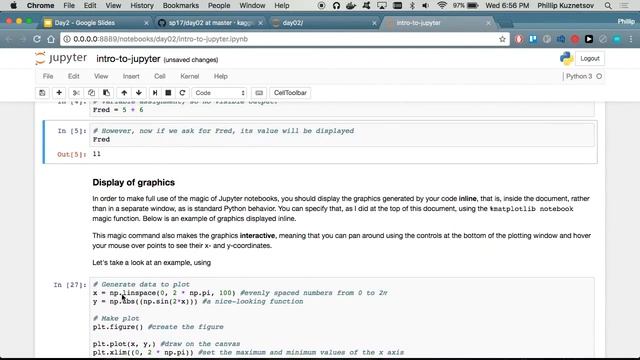The height and width of the screenshot is (360, 640).
Task: Interrupt kernel stop icon
Action: pos(168,93)
